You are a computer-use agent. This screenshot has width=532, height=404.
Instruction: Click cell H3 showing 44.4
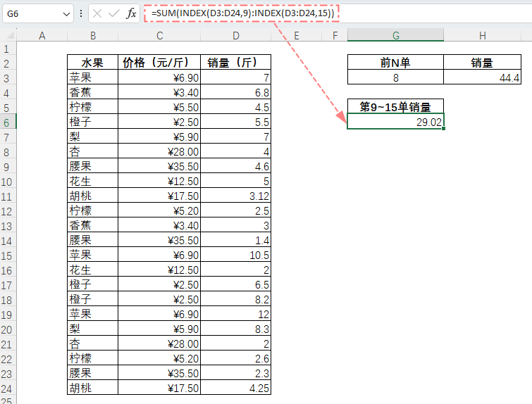point(482,77)
